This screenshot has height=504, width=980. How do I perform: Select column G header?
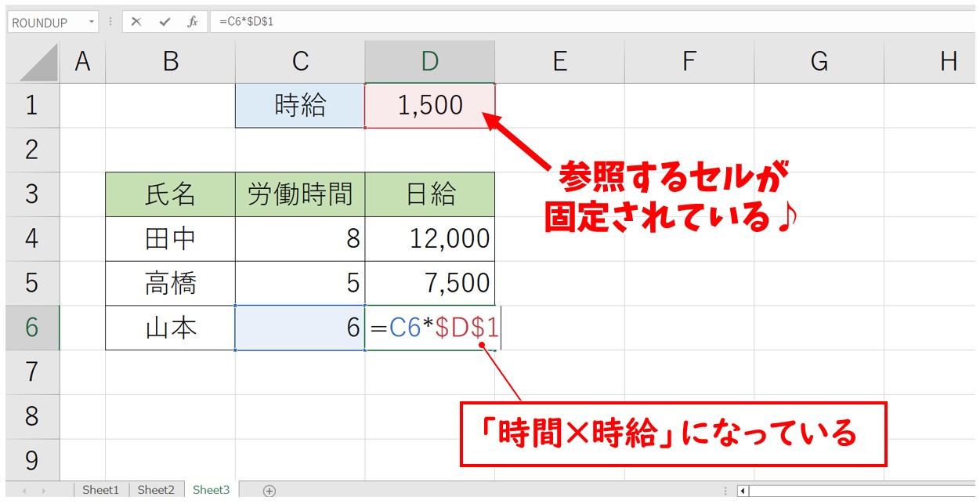(819, 63)
